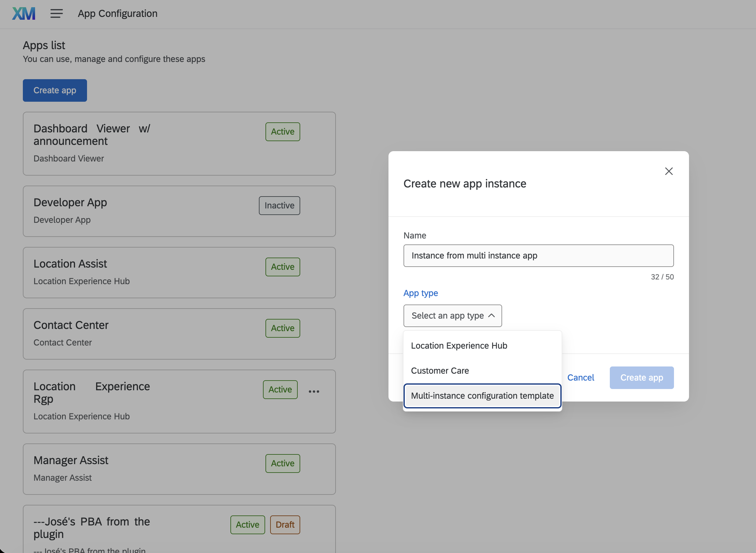The height and width of the screenshot is (553, 756).
Task: Click the Active badge on Dashboard Viewer
Action: point(283,131)
